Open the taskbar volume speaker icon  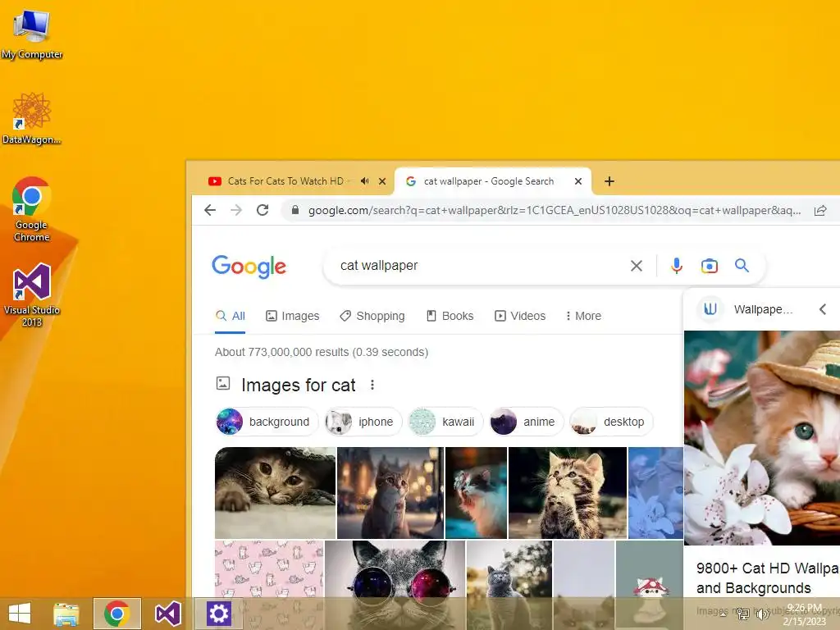pyautogui.click(x=762, y=614)
